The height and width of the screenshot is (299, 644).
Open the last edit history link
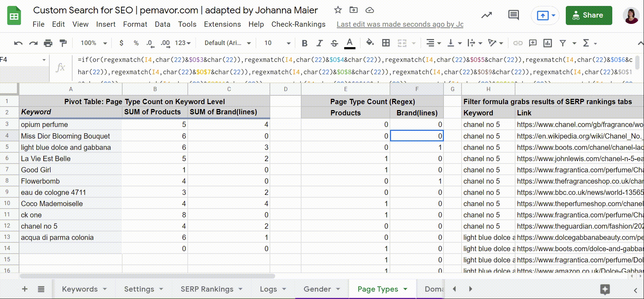400,24
